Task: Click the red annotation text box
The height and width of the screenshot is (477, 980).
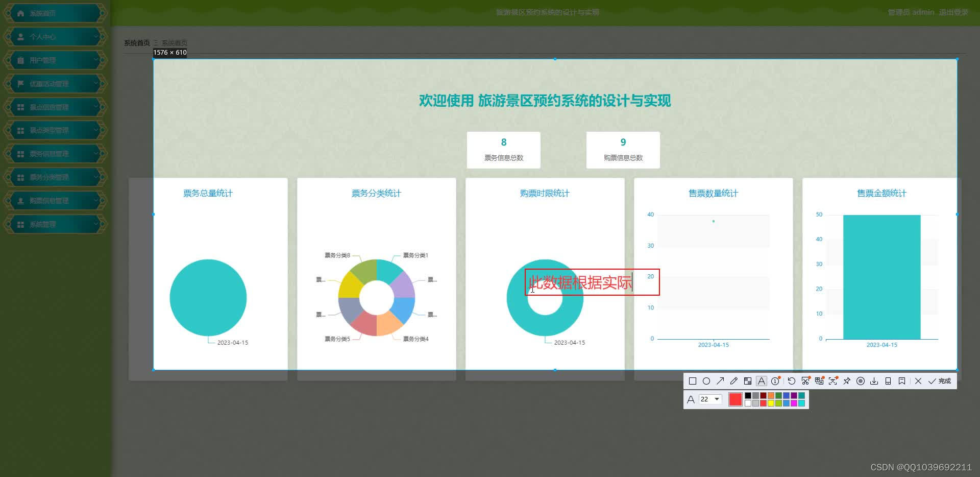Action: pyautogui.click(x=592, y=282)
